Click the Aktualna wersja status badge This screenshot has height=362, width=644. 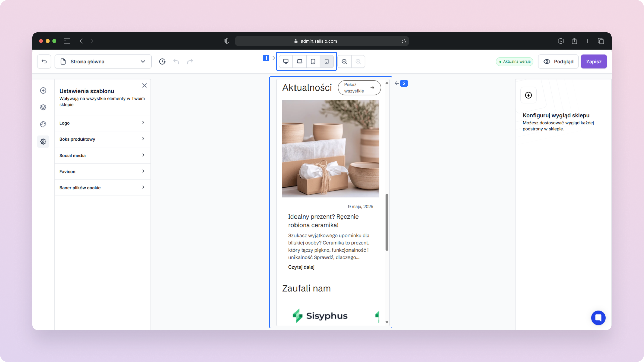(x=515, y=61)
